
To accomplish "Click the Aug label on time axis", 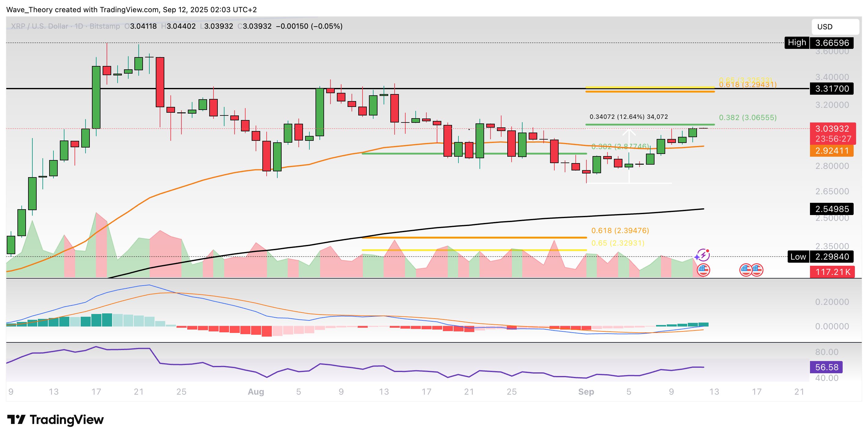I will click(x=256, y=392).
